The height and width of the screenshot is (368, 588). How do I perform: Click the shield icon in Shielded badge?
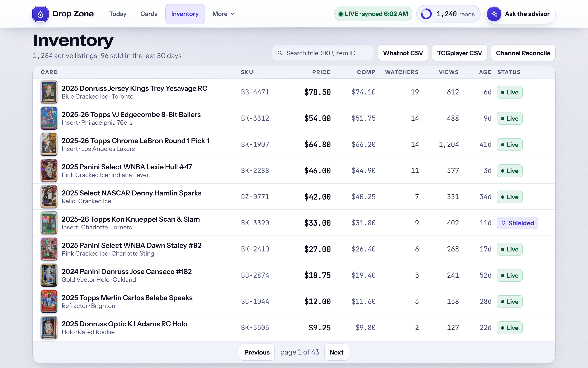pos(503,223)
